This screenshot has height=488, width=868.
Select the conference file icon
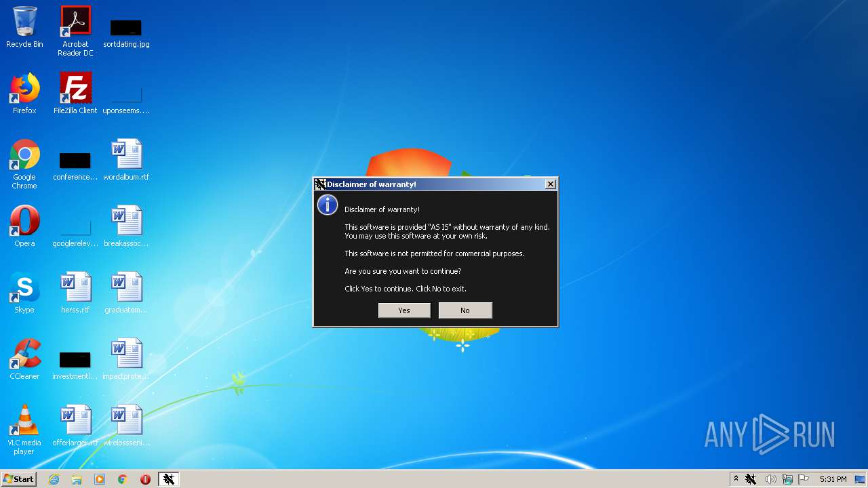pos(75,165)
